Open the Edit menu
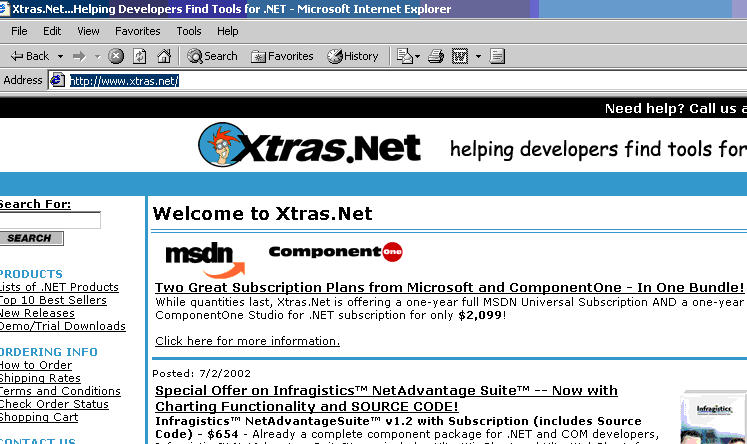This screenshot has width=747, height=444. point(52,31)
